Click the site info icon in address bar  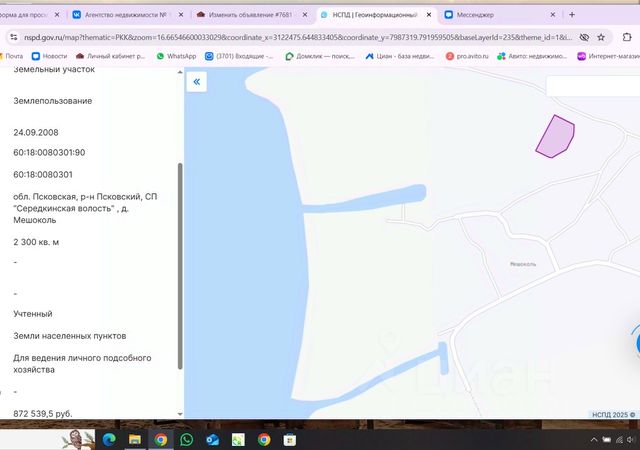click(14, 37)
